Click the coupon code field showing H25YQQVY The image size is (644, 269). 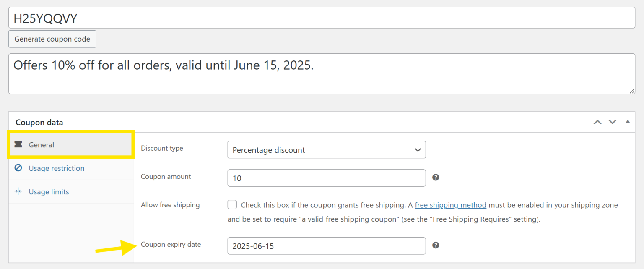pyautogui.click(x=322, y=17)
